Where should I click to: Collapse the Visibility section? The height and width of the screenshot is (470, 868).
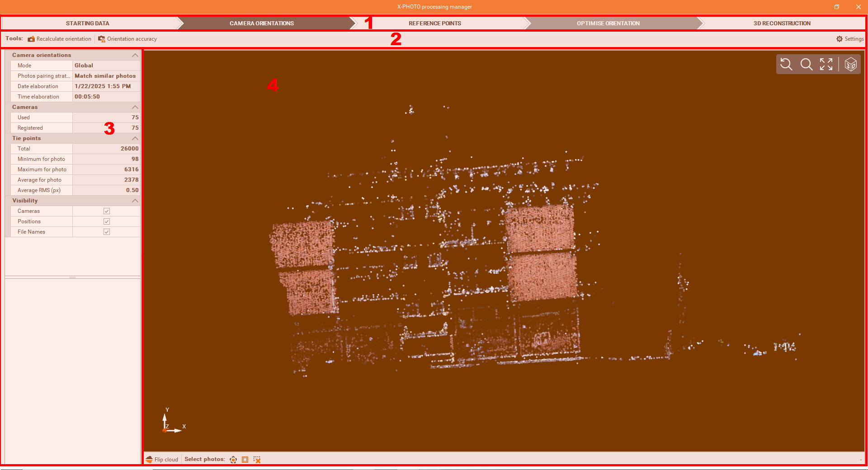[x=134, y=201]
